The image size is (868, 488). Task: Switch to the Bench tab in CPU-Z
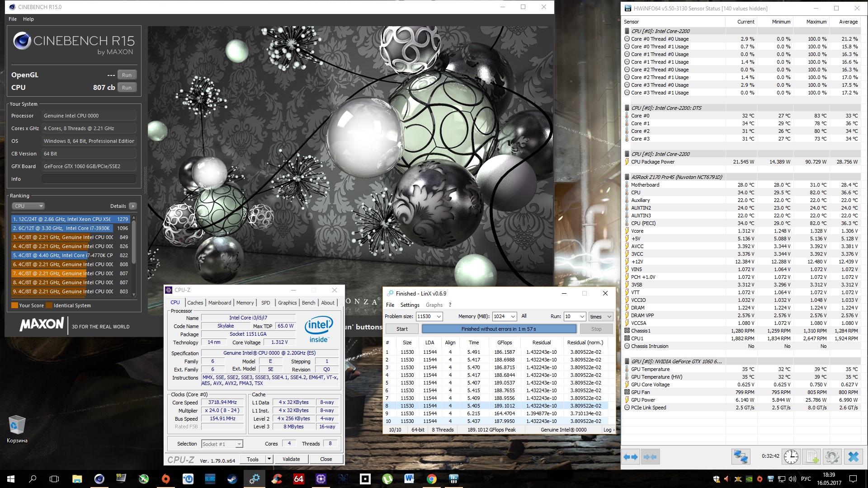pos(309,303)
